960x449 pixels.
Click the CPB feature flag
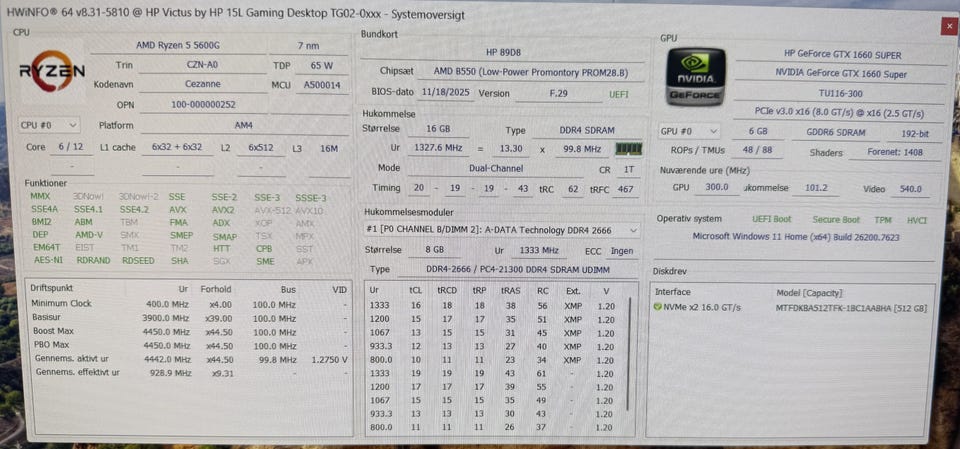tap(264, 249)
